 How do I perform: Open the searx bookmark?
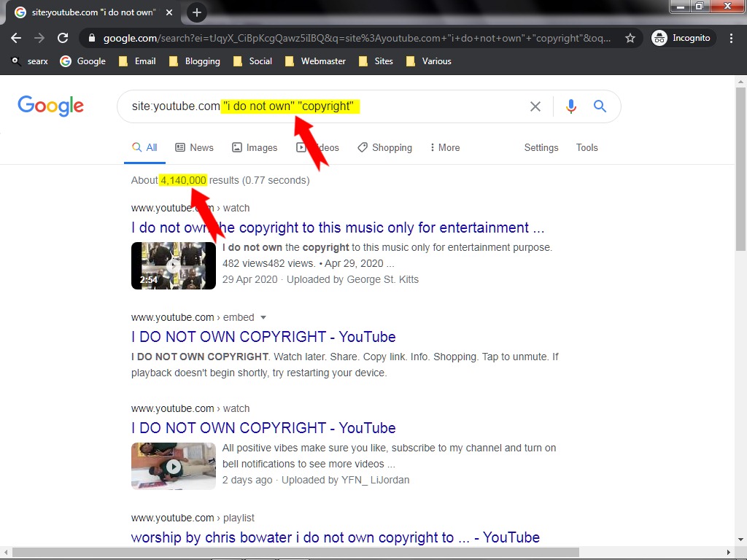coord(29,61)
